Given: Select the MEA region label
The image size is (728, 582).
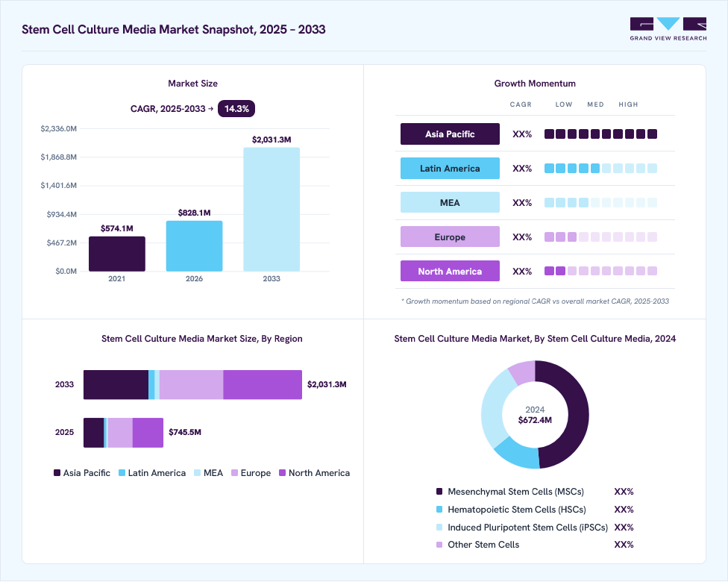Looking at the screenshot, I should click(x=450, y=202).
